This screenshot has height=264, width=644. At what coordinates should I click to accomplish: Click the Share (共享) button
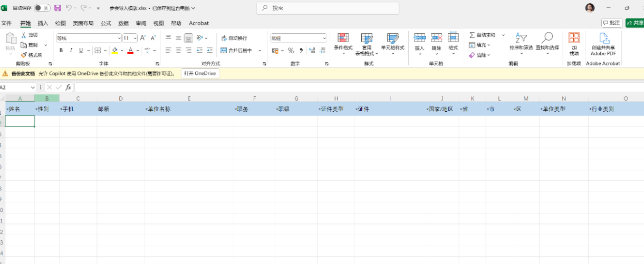point(635,23)
